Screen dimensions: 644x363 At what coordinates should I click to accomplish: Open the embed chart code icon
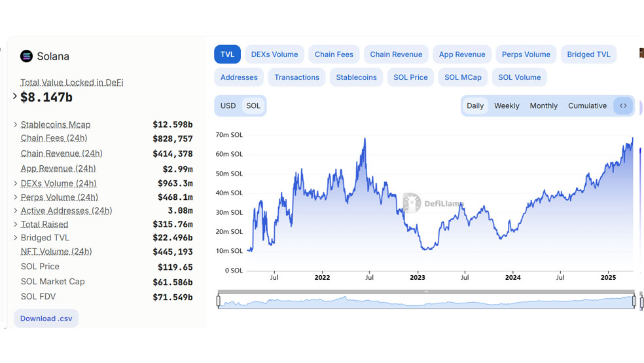[x=623, y=105]
